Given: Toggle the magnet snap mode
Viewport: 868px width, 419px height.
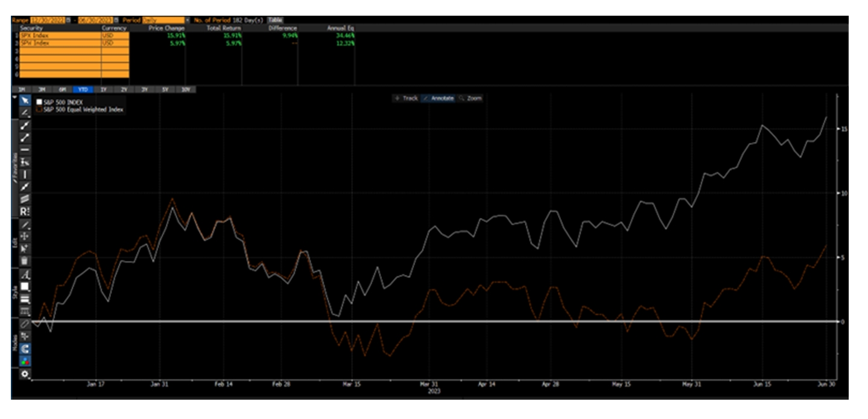Looking at the screenshot, I should [x=25, y=349].
